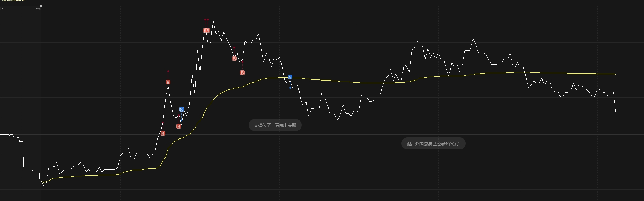Open the overlapping double B marker at chart high

click(207, 31)
